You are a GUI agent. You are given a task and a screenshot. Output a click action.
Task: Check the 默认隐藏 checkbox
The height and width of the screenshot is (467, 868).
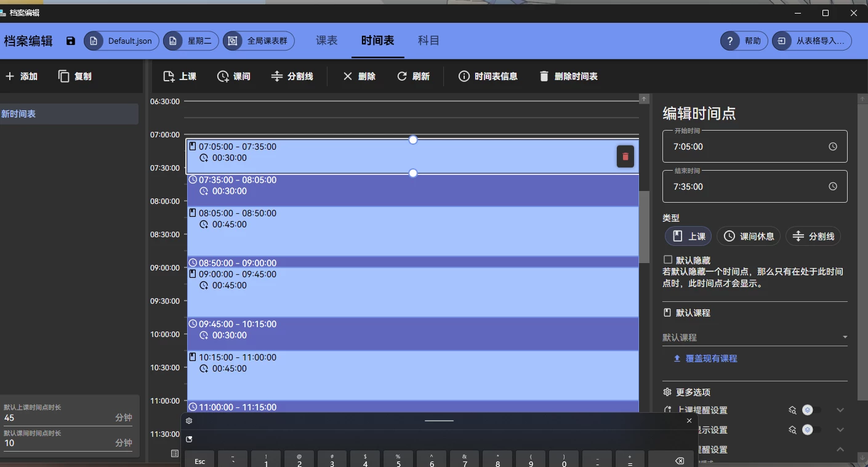tap(668, 260)
